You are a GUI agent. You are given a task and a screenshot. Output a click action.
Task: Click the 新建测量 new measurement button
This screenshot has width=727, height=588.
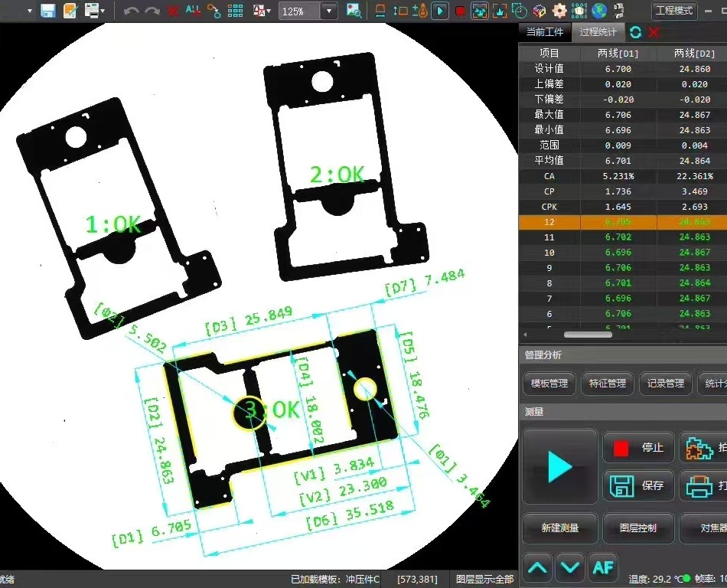[560, 528]
